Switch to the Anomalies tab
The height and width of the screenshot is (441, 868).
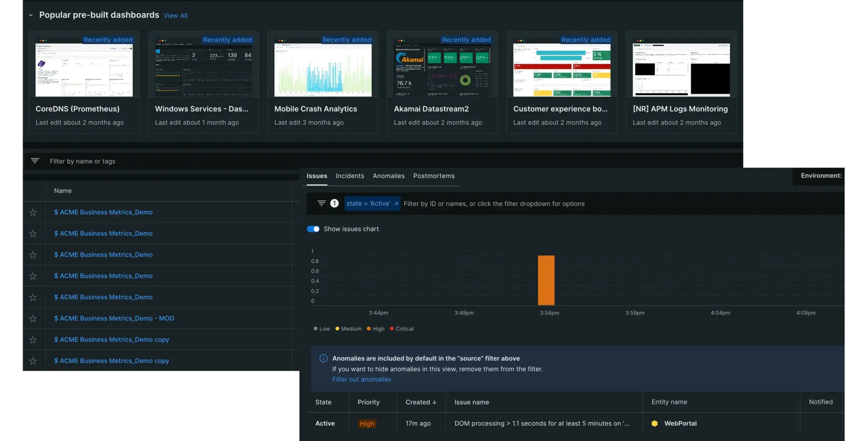click(x=388, y=176)
